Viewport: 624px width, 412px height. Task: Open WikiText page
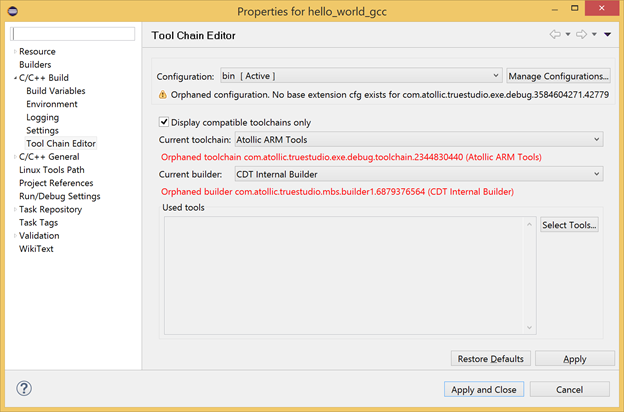point(36,249)
